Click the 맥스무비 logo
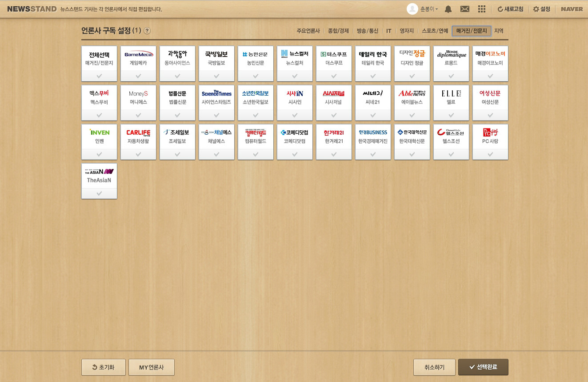 click(99, 93)
